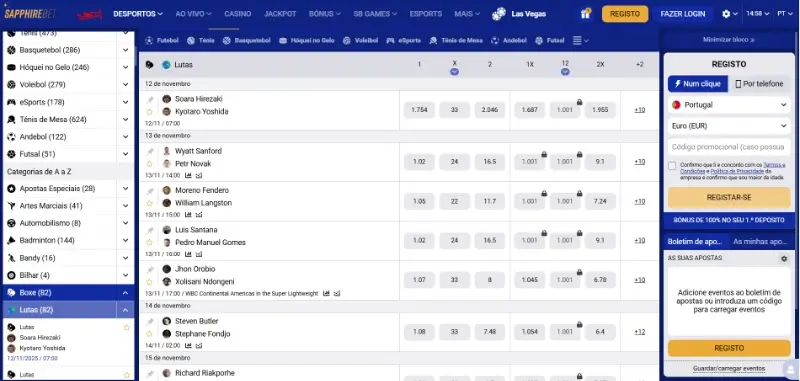Viewport: 800px width, 381px height.
Task: Click the REGISTO button in header
Action: 625,14
